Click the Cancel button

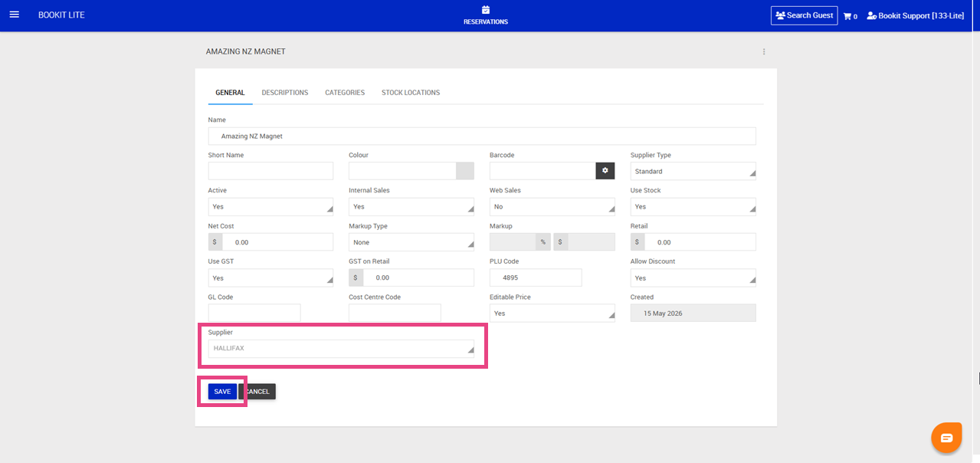(257, 392)
